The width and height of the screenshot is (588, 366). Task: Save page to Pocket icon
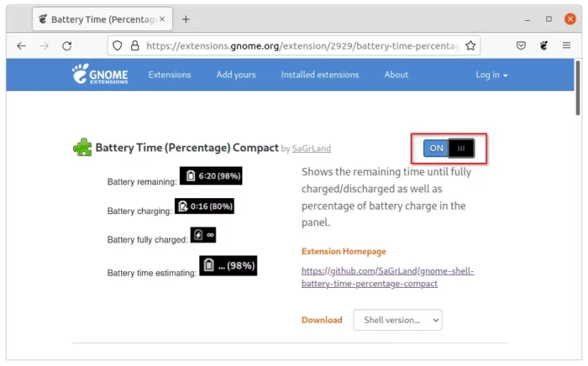(x=521, y=45)
